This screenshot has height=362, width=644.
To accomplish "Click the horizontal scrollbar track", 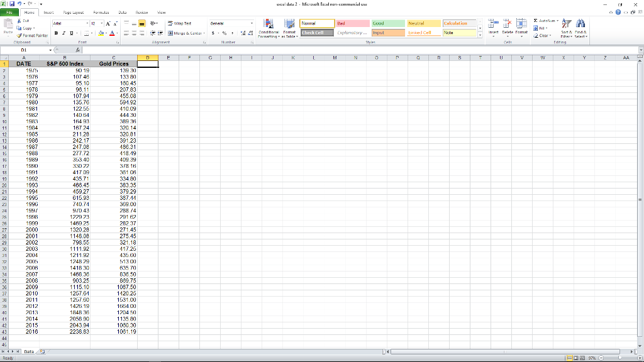I will (x=505, y=352).
